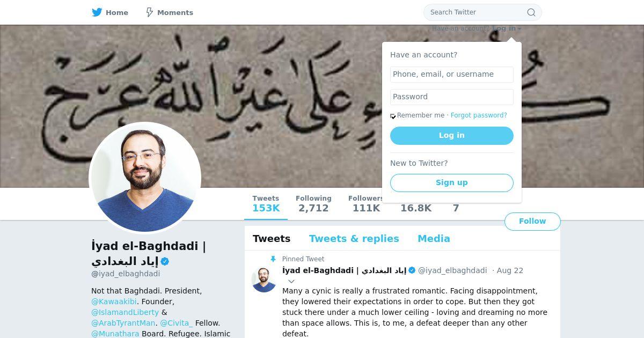Open the small tweet author avatar
644x338 pixels.
click(264, 280)
